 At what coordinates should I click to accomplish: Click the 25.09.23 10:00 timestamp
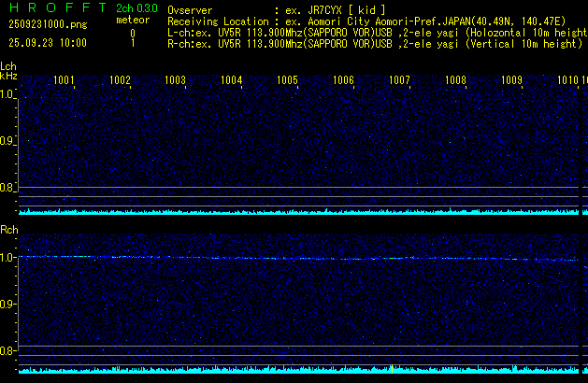pos(47,43)
